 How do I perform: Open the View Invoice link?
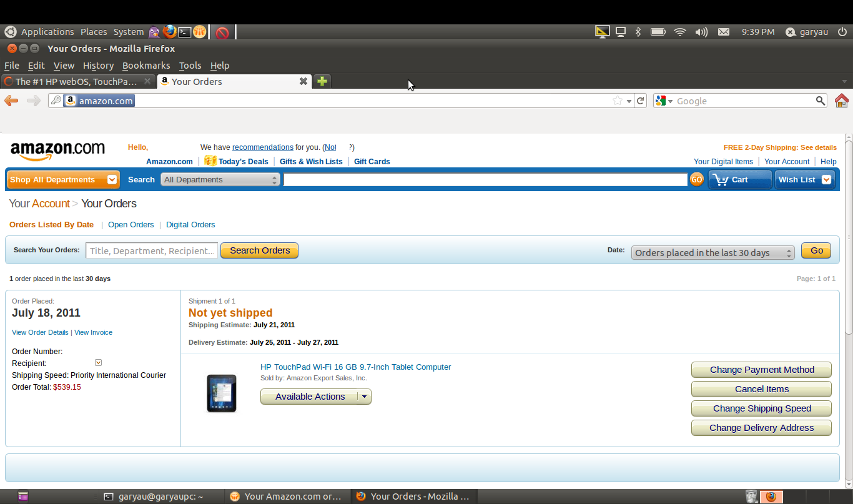click(93, 332)
